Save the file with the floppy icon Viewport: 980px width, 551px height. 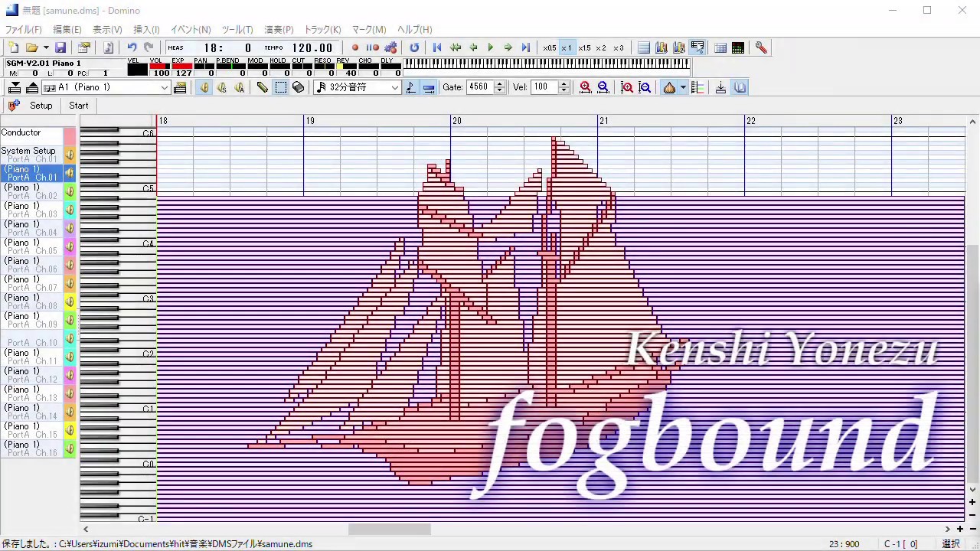point(60,47)
